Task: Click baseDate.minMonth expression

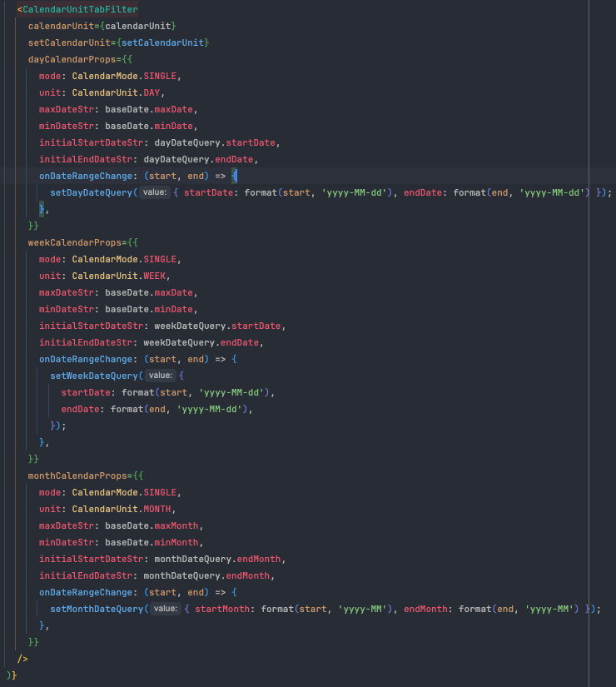Action: tap(152, 542)
